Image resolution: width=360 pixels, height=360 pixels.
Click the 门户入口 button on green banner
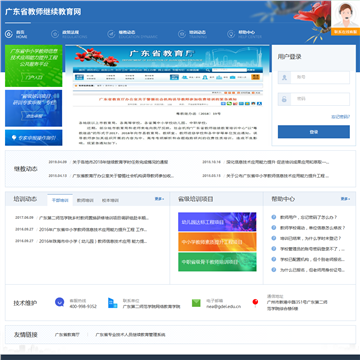[34, 77]
